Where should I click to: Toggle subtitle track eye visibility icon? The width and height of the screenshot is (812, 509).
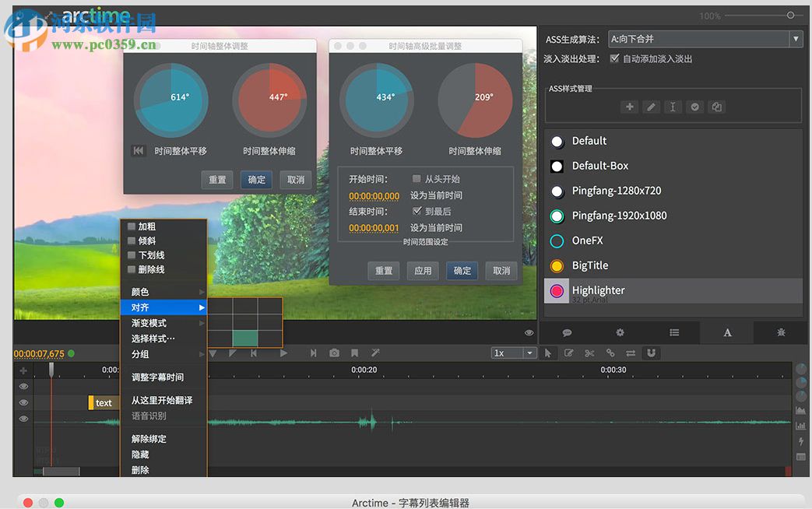(x=23, y=402)
